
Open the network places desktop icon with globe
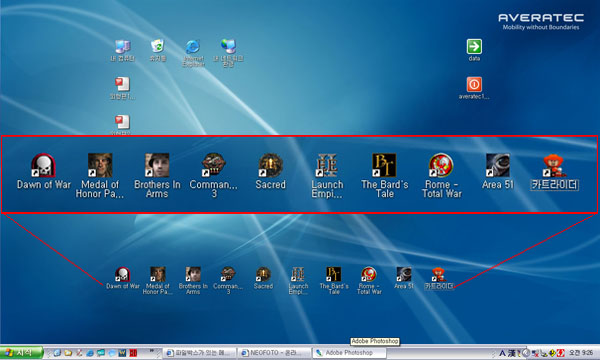click(x=228, y=53)
